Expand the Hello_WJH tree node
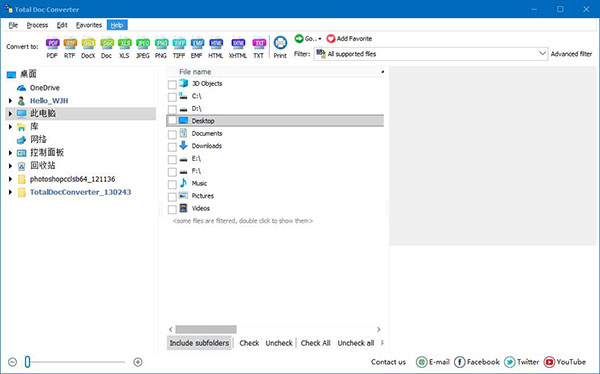 coord(10,101)
